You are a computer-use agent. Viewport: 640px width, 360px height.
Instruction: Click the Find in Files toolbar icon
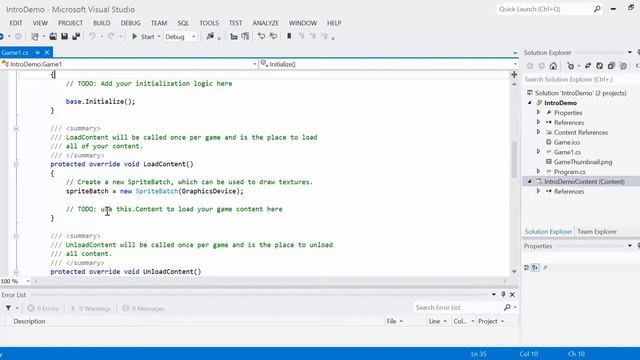click(x=210, y=37)
